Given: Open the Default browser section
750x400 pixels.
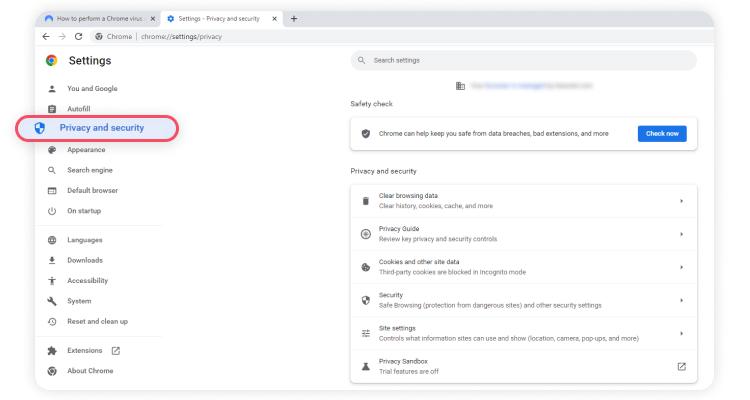Looking at the screenshot, I should click(x=92, y=190).
